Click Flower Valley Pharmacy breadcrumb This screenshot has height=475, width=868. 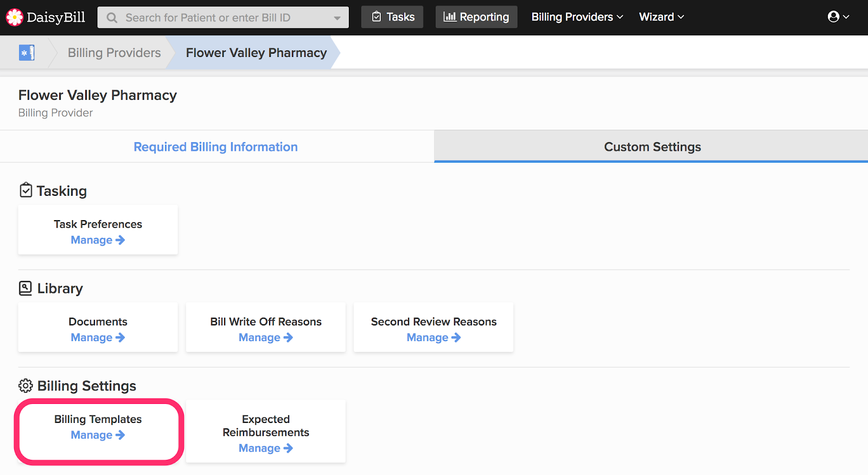tap(257, 53)
